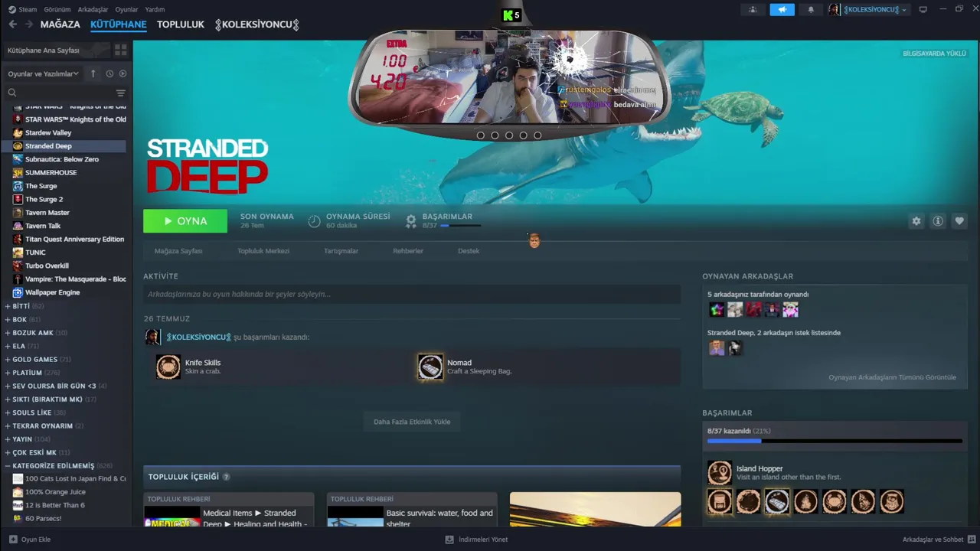
Task: Open the announcements megaphone button
Action: (x=782, y=10)
